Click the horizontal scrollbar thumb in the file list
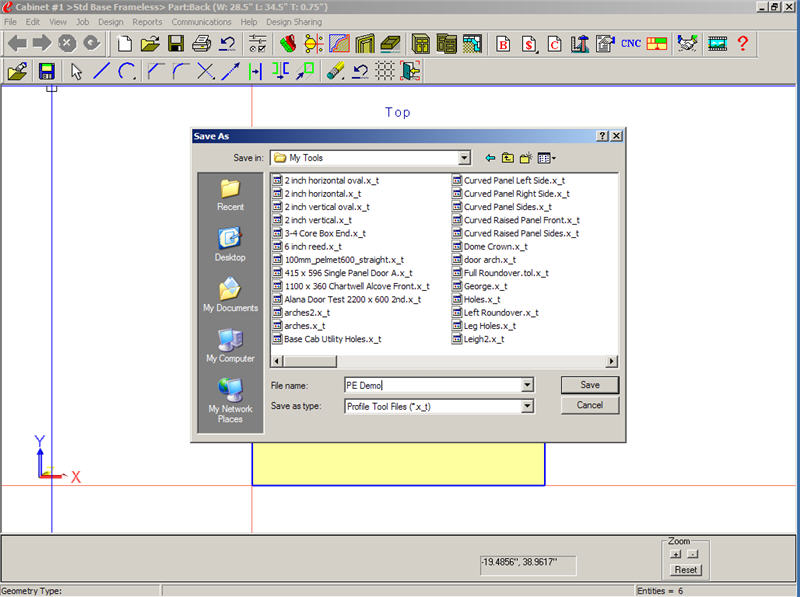800x597 pixels. click(309, 361)
